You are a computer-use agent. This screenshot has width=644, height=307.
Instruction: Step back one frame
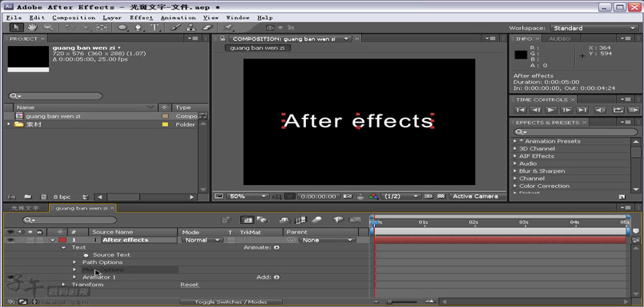536,111
